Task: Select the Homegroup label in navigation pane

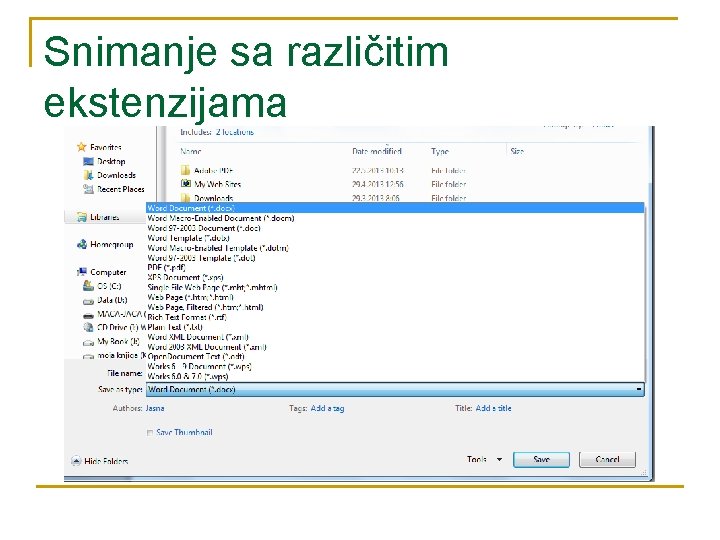Action: 112,244
